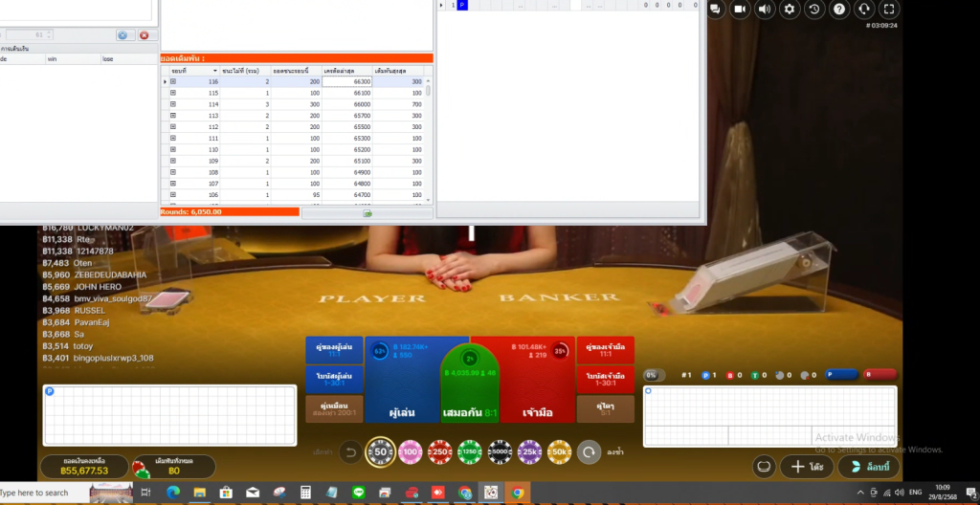Mute the game sound speaker icon
This screenshot has height=505, width=980.
coord(765,9)
